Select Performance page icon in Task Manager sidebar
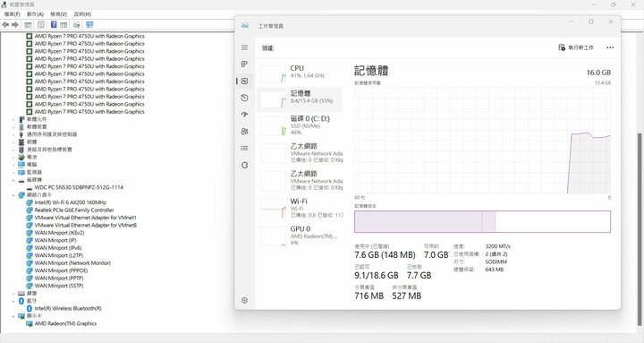Viewport: 644px width, 343px height. 244,81
